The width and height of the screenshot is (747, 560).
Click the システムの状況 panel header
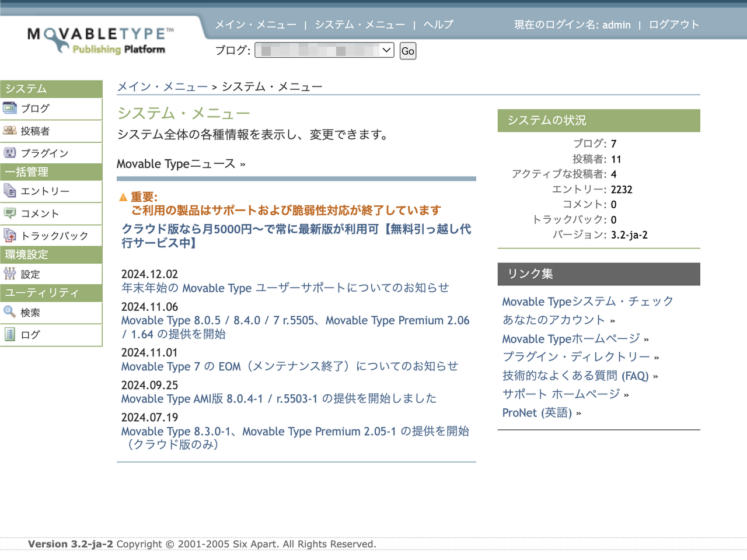click(599, 120)
